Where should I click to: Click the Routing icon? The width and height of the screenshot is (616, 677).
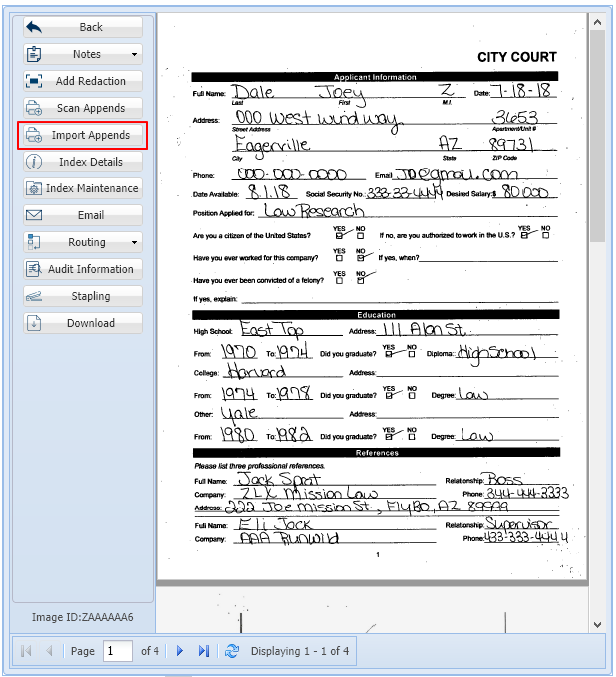[34, 242]
